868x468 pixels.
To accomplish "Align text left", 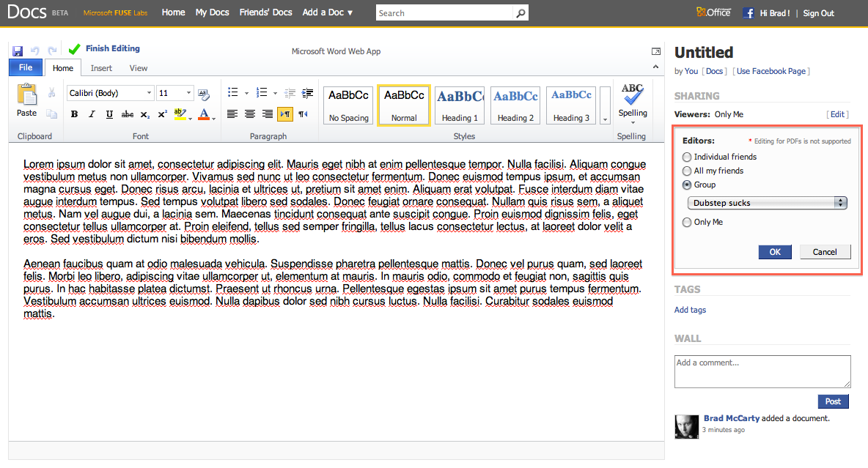I will click(x=232, y=114).
